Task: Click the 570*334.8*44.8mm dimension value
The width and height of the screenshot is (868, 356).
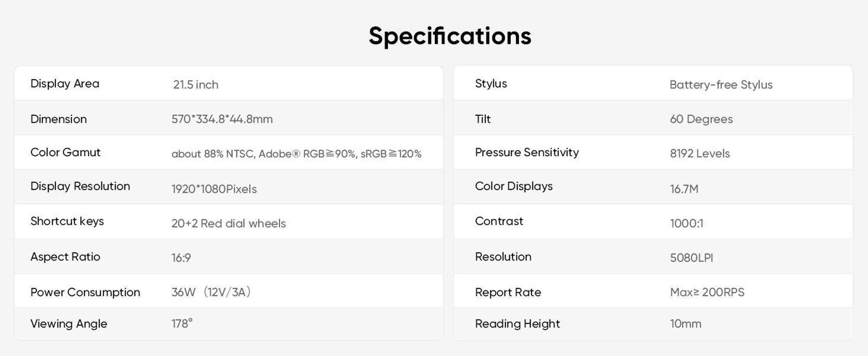Action: (222, 119)
